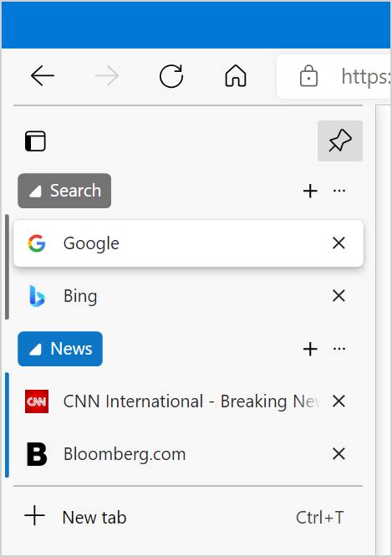Switch to the Bing tab
The image size is (392, 557).
tap(188, 296)
